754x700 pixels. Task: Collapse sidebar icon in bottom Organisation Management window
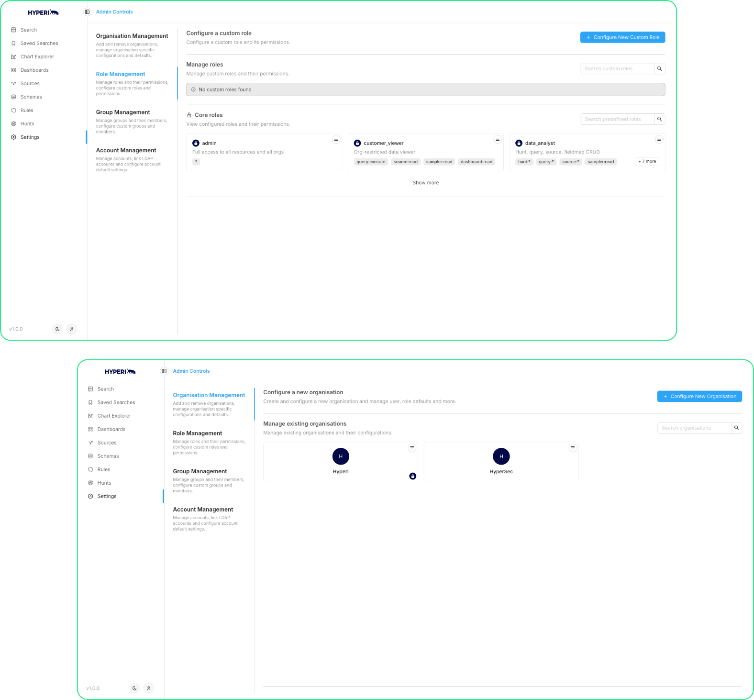[164, 371]
